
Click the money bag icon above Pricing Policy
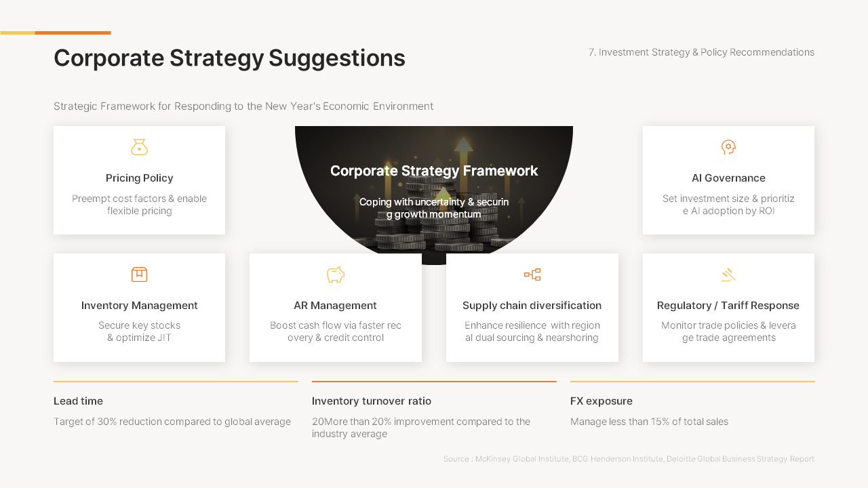pyautogui.click(x=139, y=147)
